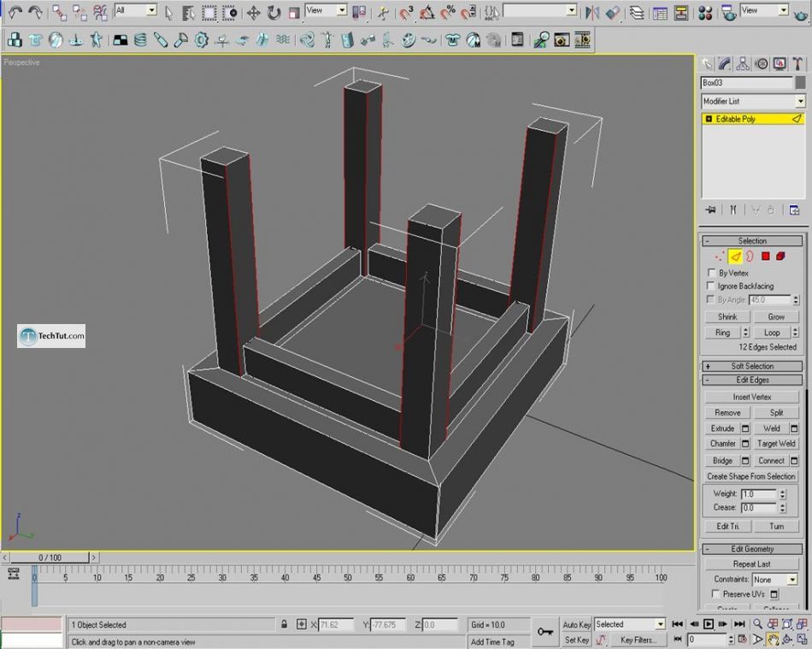Viewport: 812px width, 649px height.
Task: Collapse the Selection rollout
Action: (x=752, y=241)
